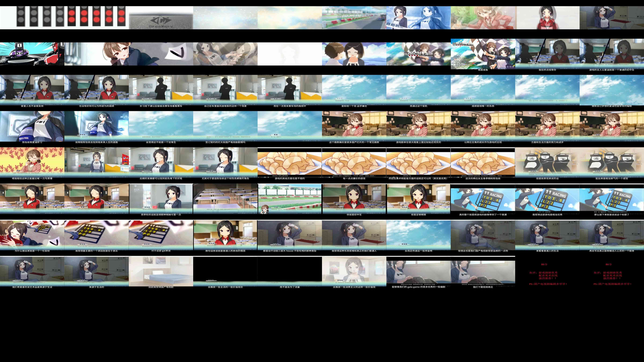Open the frame with unlit grey traffic lights

point(32,18)
